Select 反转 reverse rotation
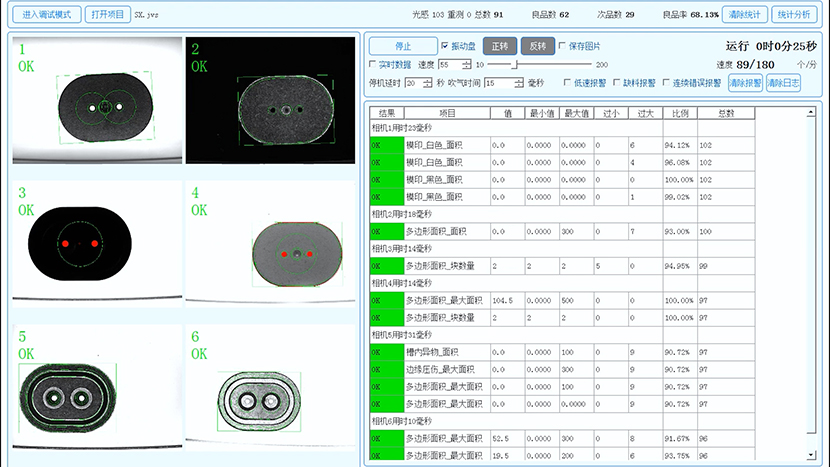Screen dimensions: 830x467 [537, 46]
